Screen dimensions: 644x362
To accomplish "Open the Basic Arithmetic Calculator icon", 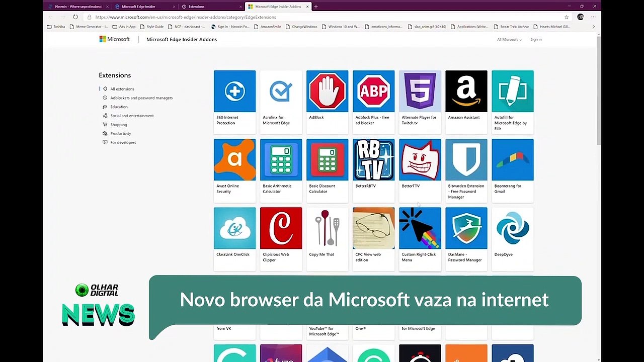I will (x=281, y=159).
